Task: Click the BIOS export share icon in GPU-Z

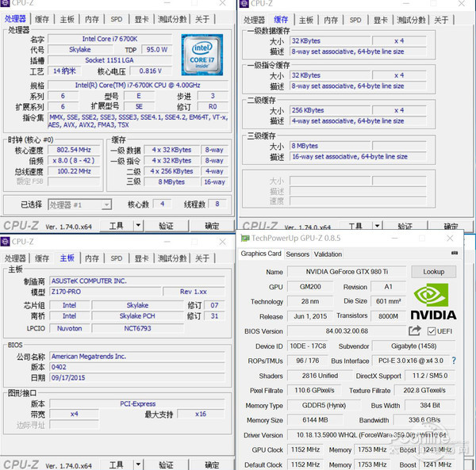Action: coord(414,331)
